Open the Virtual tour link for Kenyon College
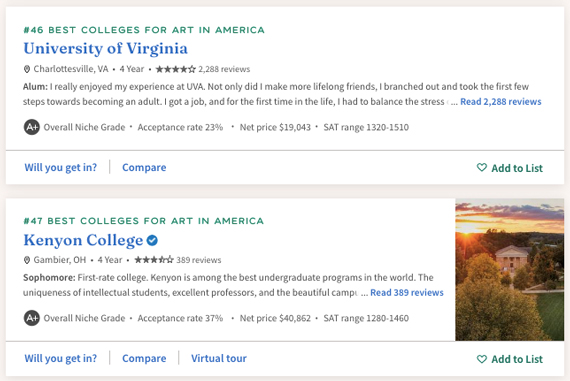Viewport: 570px width, 381px height. click(x=219, y=358)
